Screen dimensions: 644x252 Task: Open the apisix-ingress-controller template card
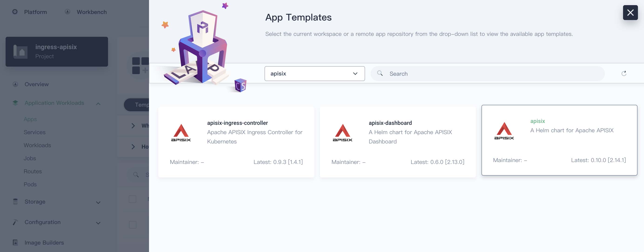pyautogui.click(x=236, y=142)
